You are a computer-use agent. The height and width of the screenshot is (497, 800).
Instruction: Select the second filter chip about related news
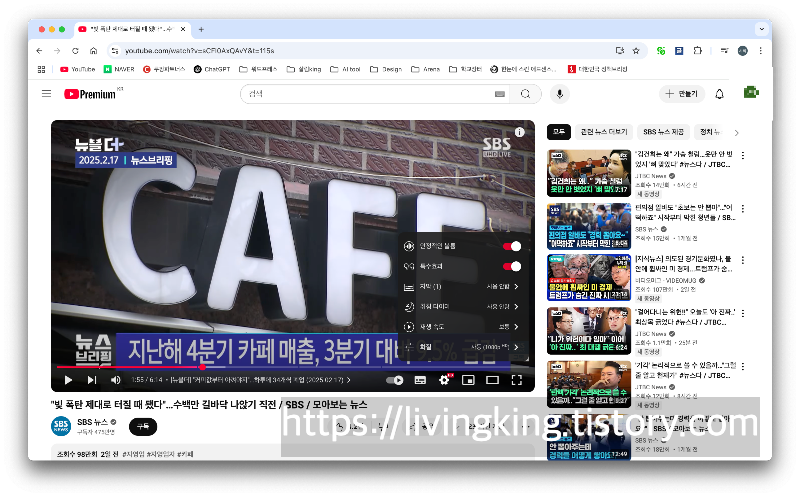(x=604, y=132)
